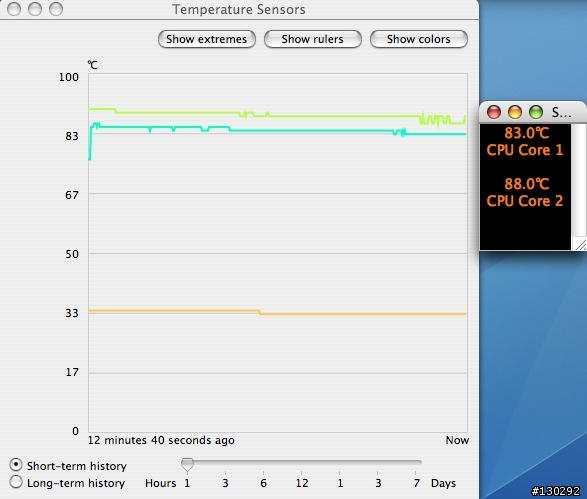
Task: Select the Short-term history radio button
Action: pyautogui.click(x=16, y=465)
